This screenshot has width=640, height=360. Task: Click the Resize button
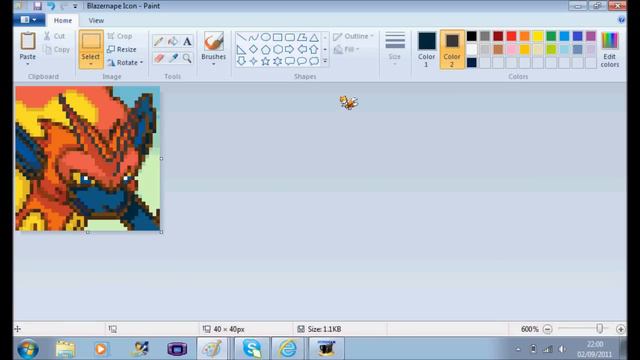(x=122, y=49)
